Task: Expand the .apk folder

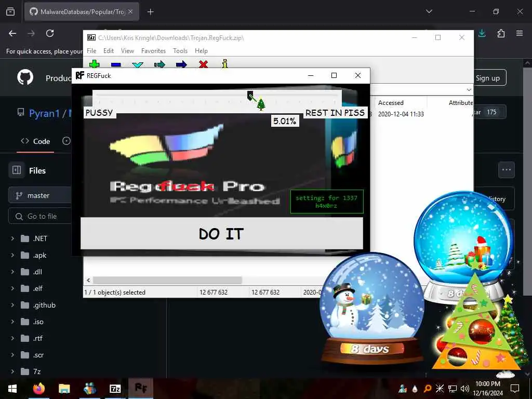Action: 12,255
